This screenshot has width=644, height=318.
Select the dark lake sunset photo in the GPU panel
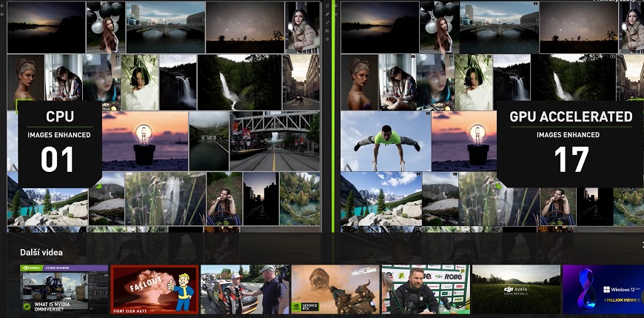pos(380,27)
